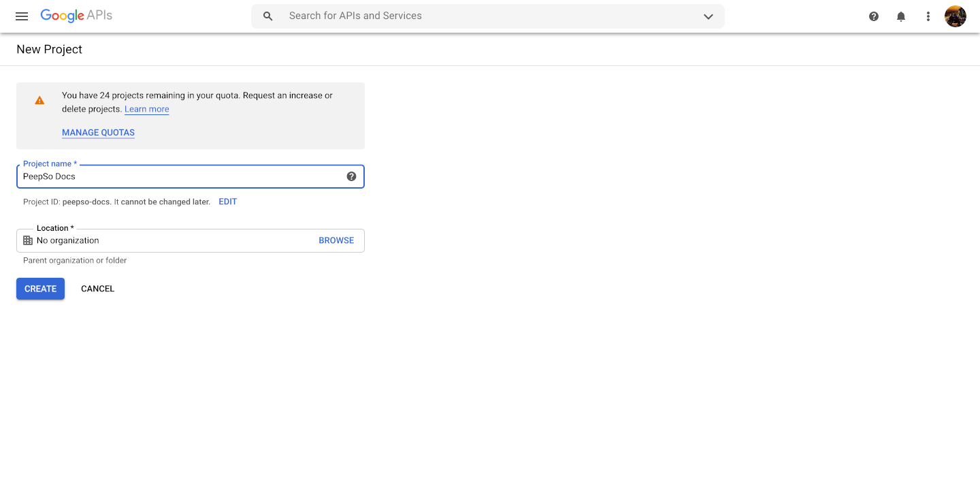The height and width of the screenshot is (480, 980).
Task: Open the three-dot more options menu
Action: (928, 16)
